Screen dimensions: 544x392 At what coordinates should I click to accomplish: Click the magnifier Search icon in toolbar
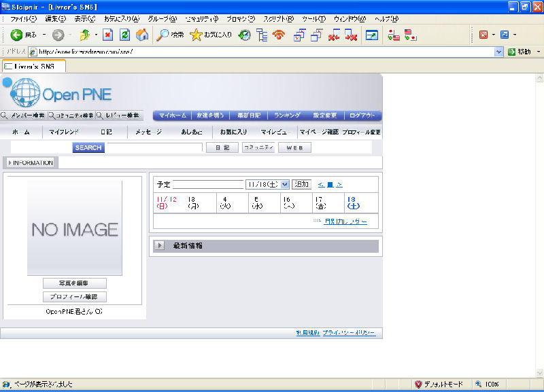(163, 35)
